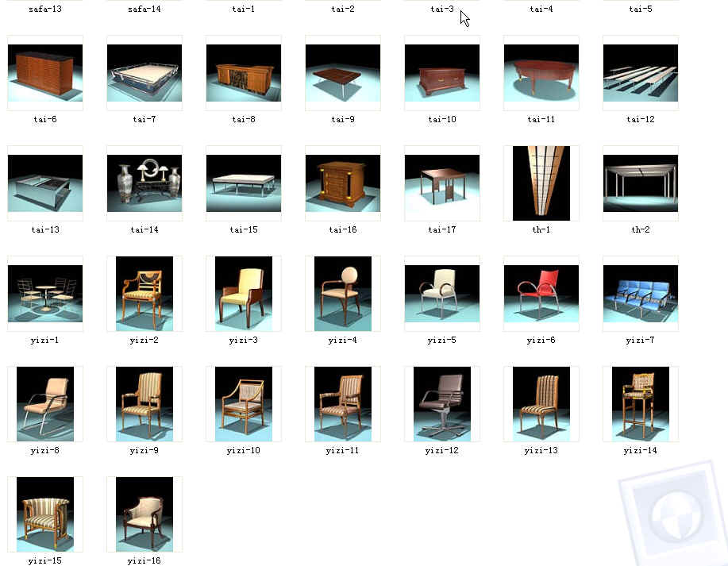The width and height of the screenshot is (728, 566).
Task: Select the yizi-16 name label
Action: point(144,561)
